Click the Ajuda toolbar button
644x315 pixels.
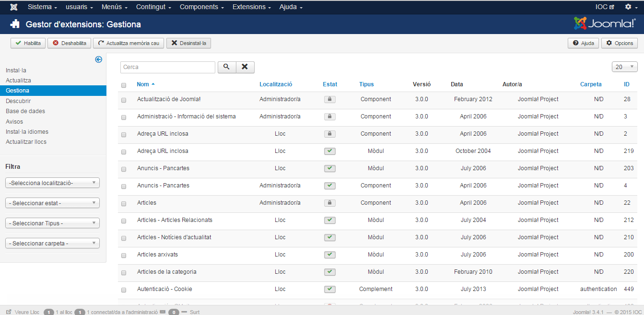coord(583,43)
